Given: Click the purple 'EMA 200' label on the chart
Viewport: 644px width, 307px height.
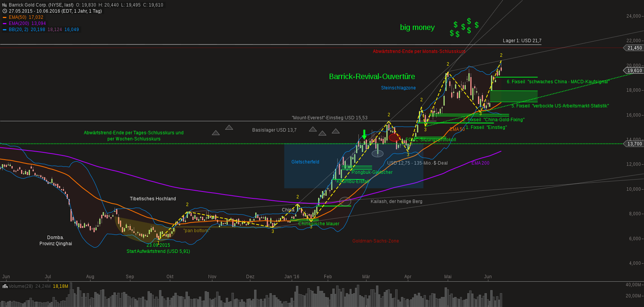Looking at the screenshot, I should tap(480, 163).
